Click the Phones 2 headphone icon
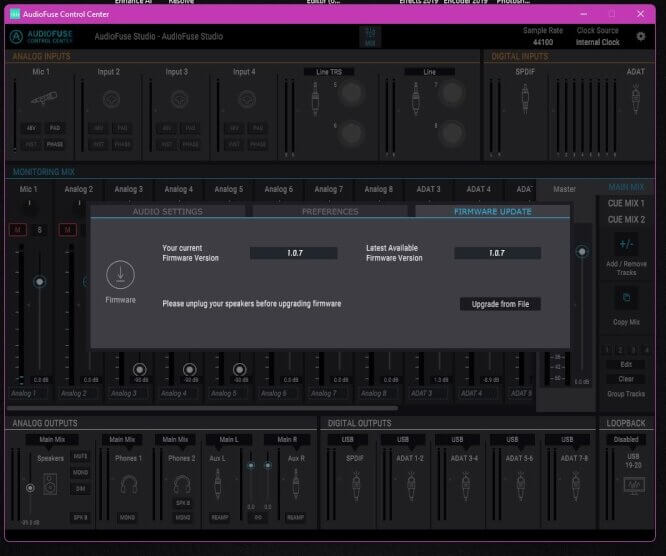The height and width of the screenshot is (556, 666). coord(182,484)
